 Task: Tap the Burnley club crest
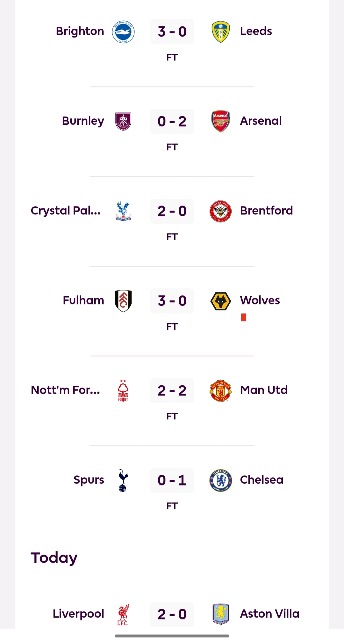[x=123, y=121]
